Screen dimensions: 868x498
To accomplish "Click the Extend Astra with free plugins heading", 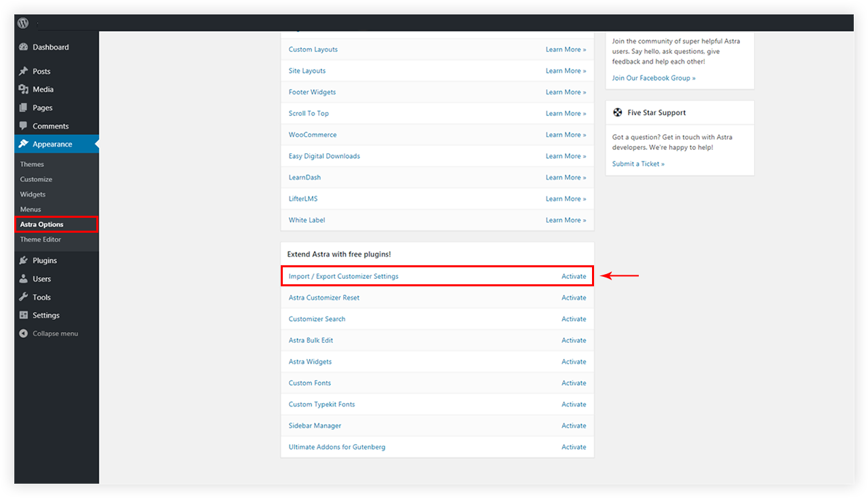I will pyautogui.click(x=339, y=254).
